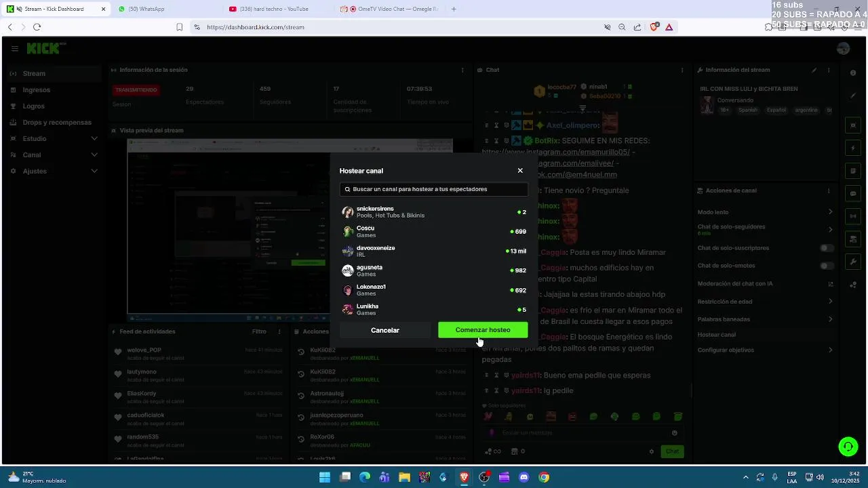Click Brave shields icon in address bar

point(654,27)
